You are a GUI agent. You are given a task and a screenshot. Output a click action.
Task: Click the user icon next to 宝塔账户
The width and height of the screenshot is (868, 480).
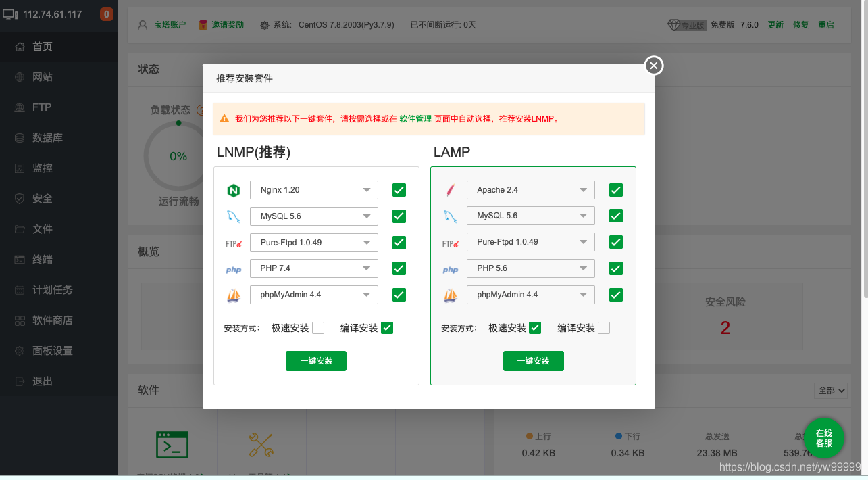143,25
